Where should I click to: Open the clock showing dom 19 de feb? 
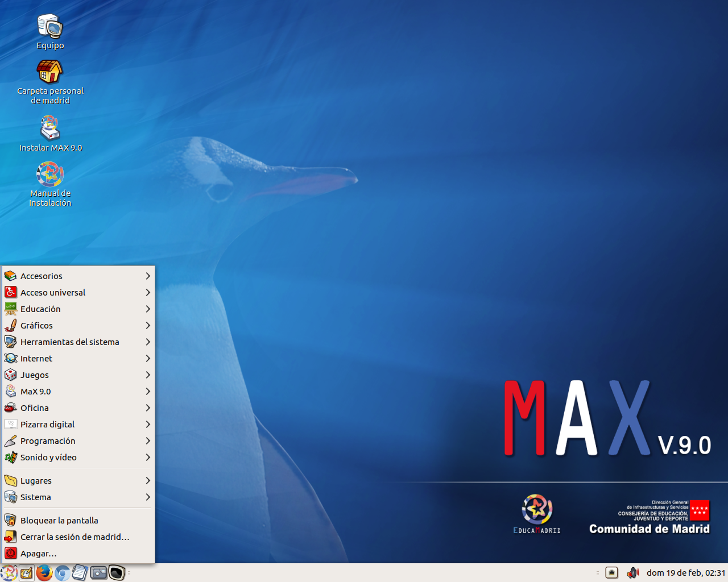coord(686,573)
